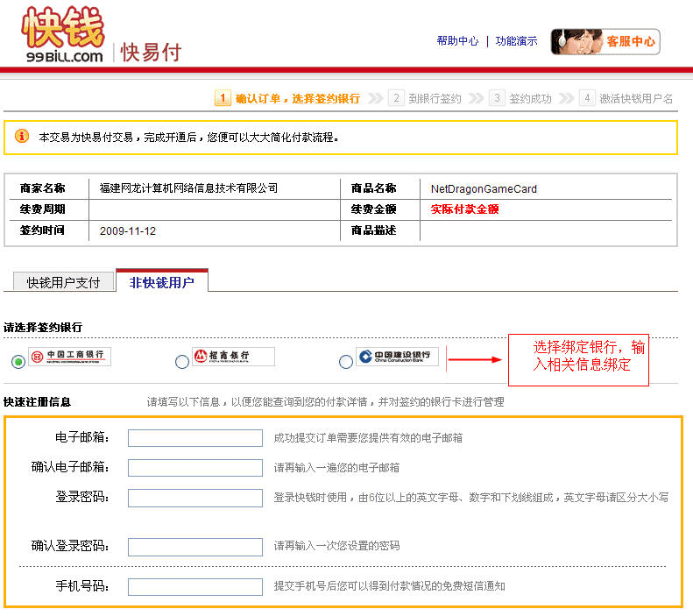Click the merchant name 福建网龙计算机网络信息技术有限公司

[188, 188]
